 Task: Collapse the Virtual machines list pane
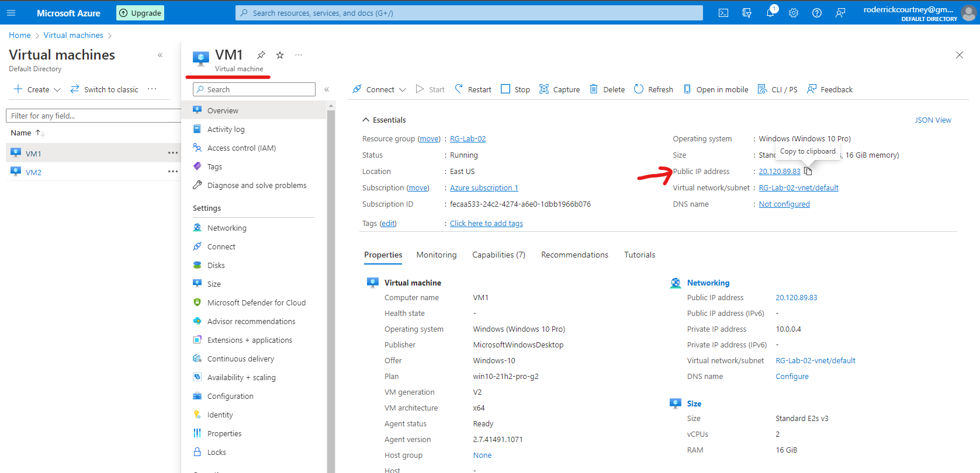160,55
